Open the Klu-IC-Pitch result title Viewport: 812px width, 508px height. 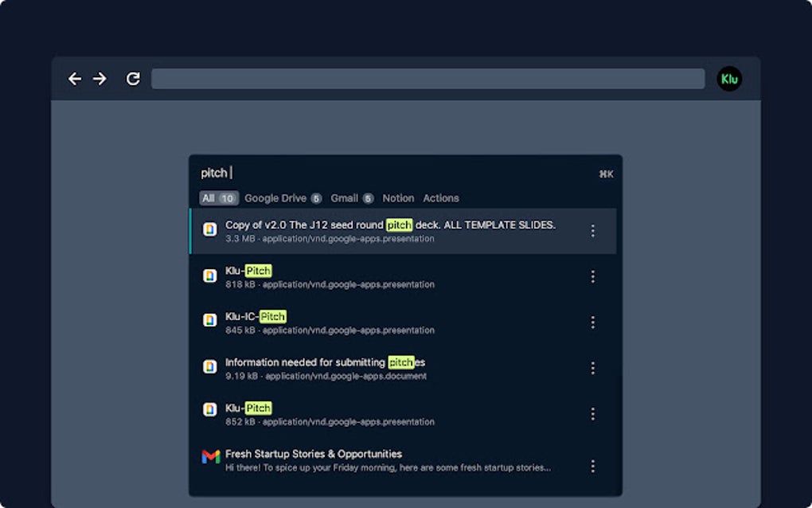point(256,316)
